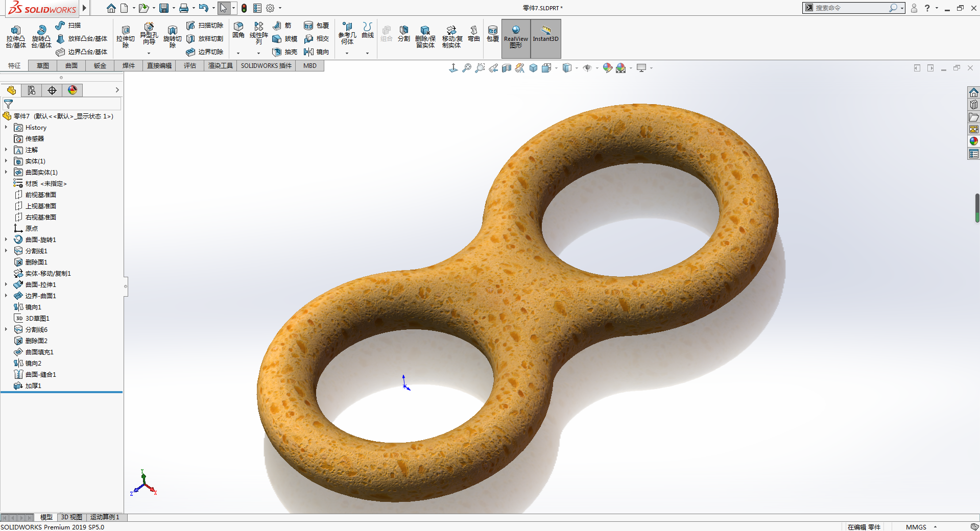Click the 镜向 mirror tool in ribbon
This screenshot has height=531, width=980.
click(317, 52)
